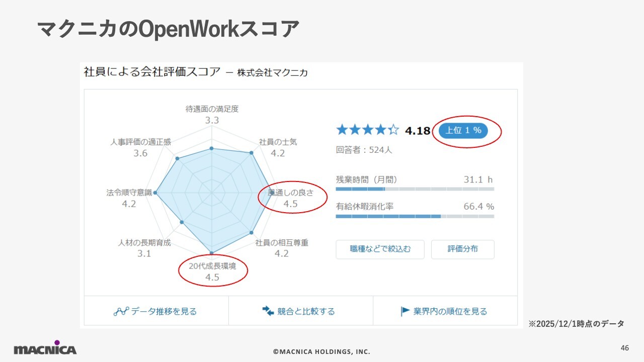Click the data trend graph icon
This screenshot has height=362, width=644.
pyautogui.click(x=121, y=311)
